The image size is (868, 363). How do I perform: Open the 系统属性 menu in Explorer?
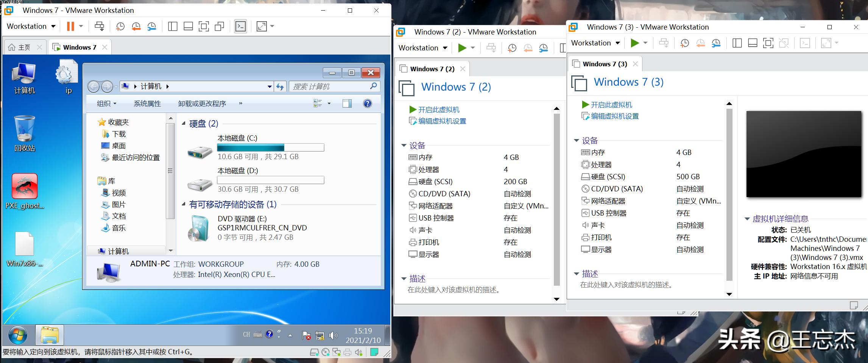[x=147, y=103]
